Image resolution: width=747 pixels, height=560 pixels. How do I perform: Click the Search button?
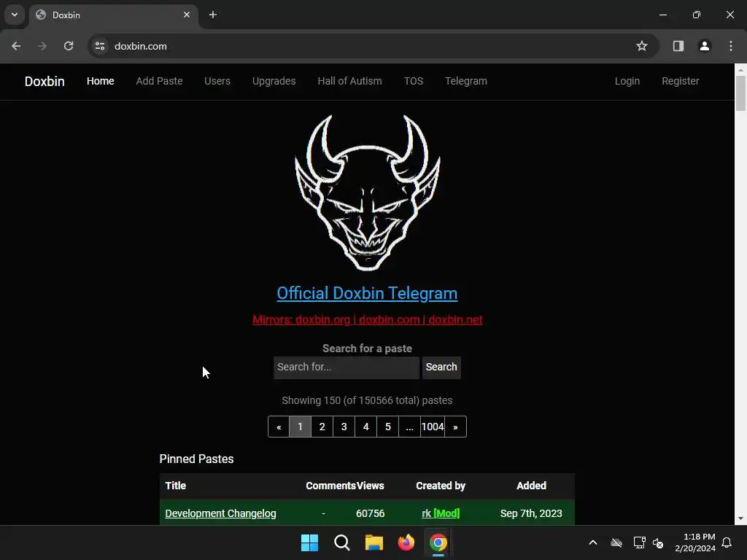441,367
